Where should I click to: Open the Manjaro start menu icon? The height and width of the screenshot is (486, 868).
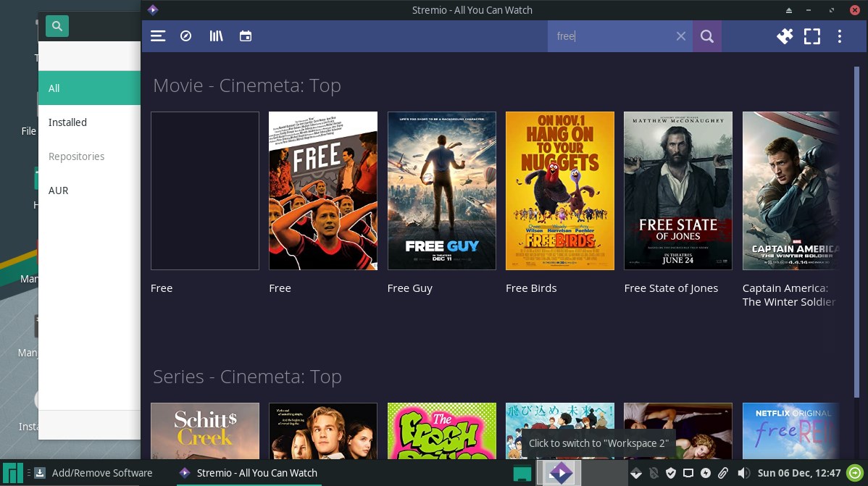pyautogui.click(x=12, y=473)
